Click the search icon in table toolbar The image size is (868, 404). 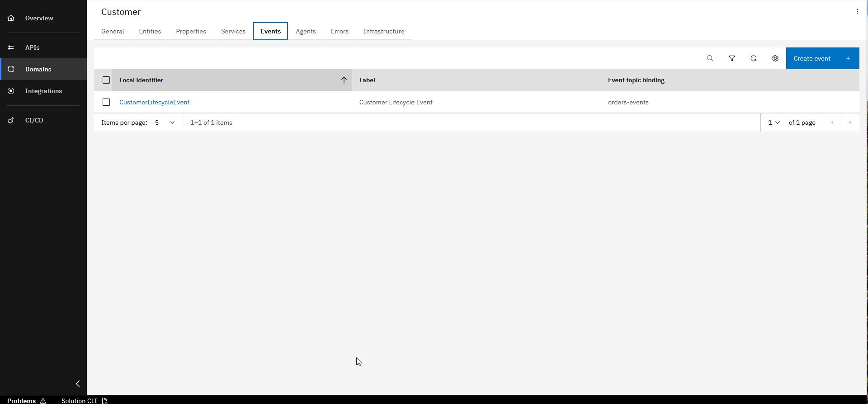coord(710,58)
